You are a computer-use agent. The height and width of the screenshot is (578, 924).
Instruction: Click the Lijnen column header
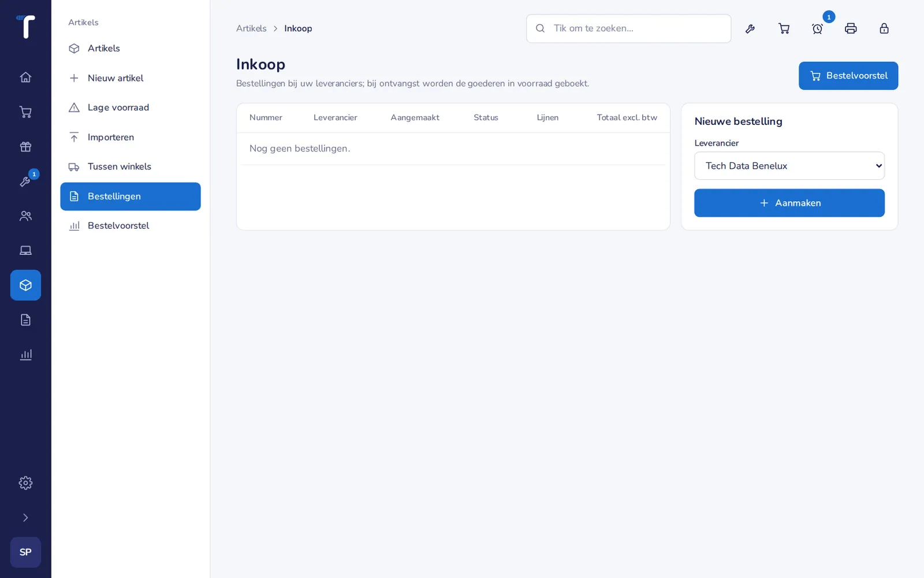click(x=547, y=117)
